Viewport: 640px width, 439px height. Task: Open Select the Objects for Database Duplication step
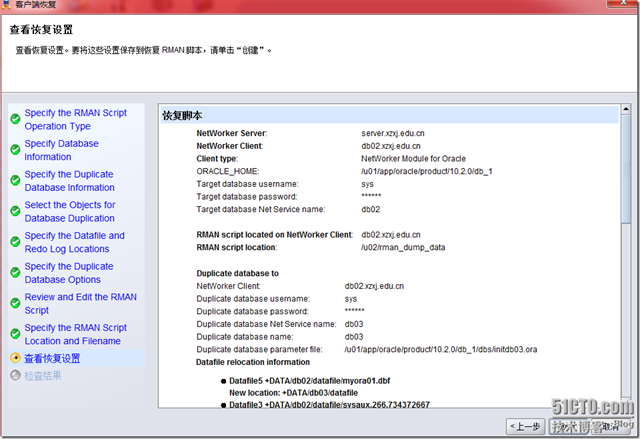(70, 211)
